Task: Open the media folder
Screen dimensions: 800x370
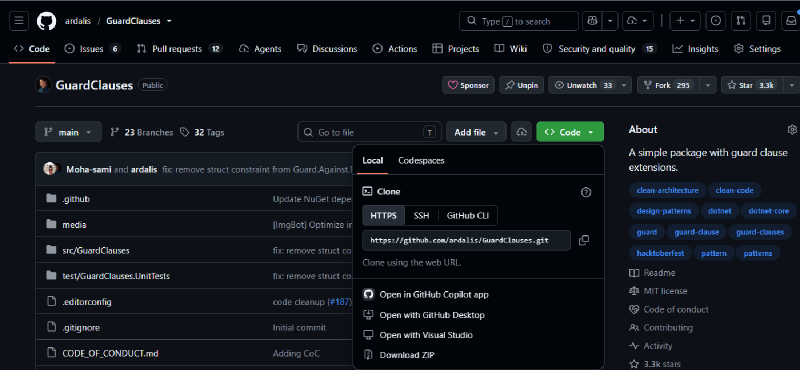Action: tap(74, 225)
